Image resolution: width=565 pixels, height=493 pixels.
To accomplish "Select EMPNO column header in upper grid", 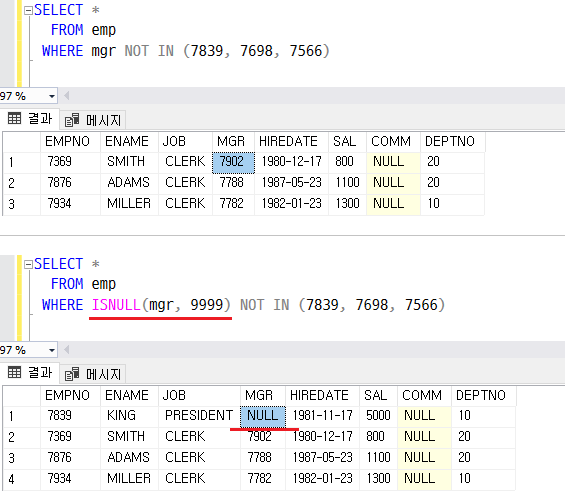I will [71, 142].
